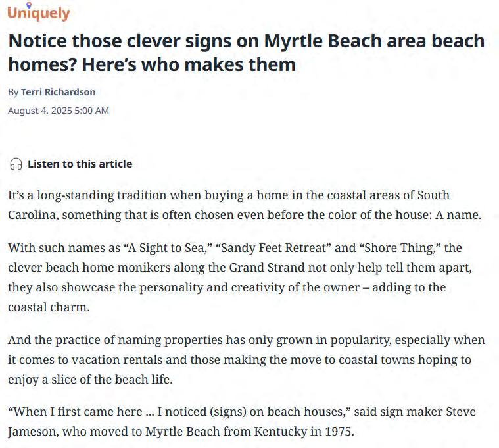Click the paragraph starting "It's a long-standing tradition"
Image resolution: width=499 pixels, height=448 pixels.
245,205
